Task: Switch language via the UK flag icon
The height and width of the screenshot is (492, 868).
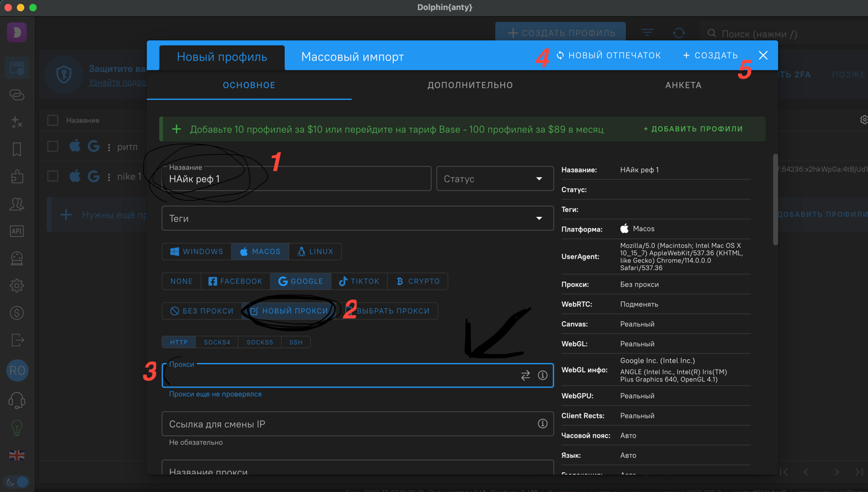Action: tap(17, 455)
